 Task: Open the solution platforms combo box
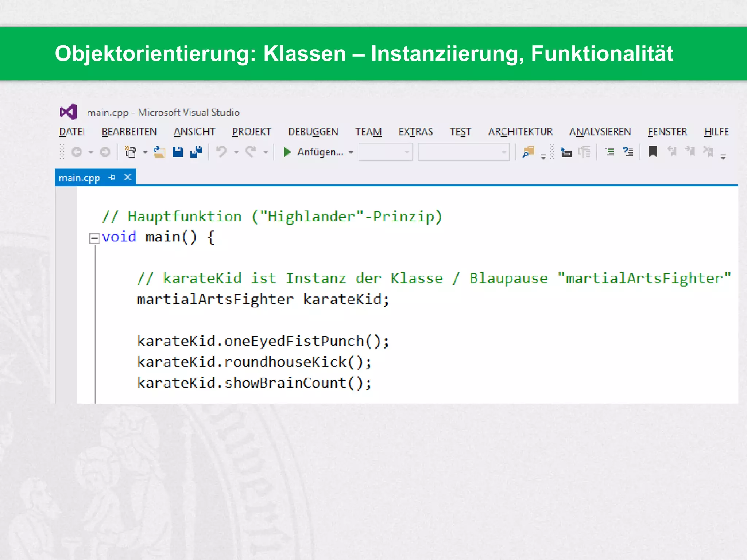(464, 152)
